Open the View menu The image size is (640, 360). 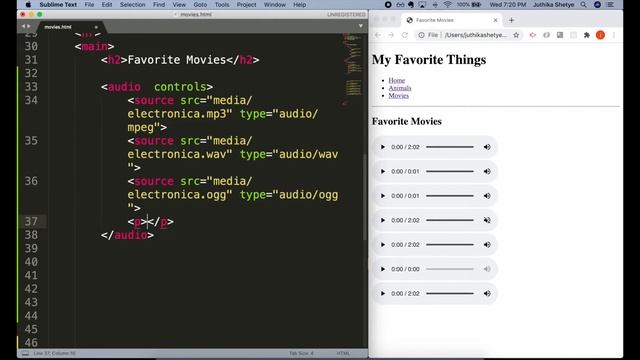(x=179, y=4)
